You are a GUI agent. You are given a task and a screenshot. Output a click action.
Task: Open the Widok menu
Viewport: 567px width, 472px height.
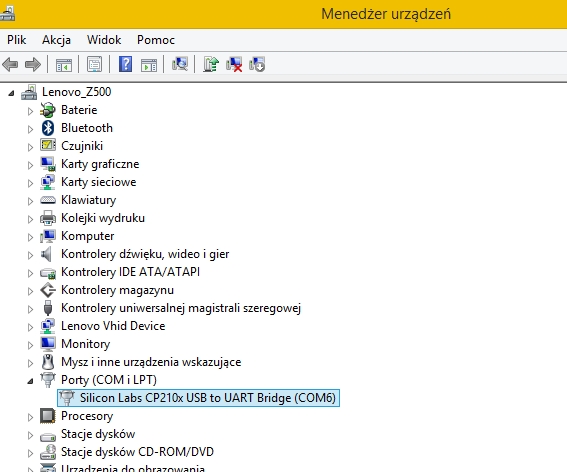coord(104,40)
